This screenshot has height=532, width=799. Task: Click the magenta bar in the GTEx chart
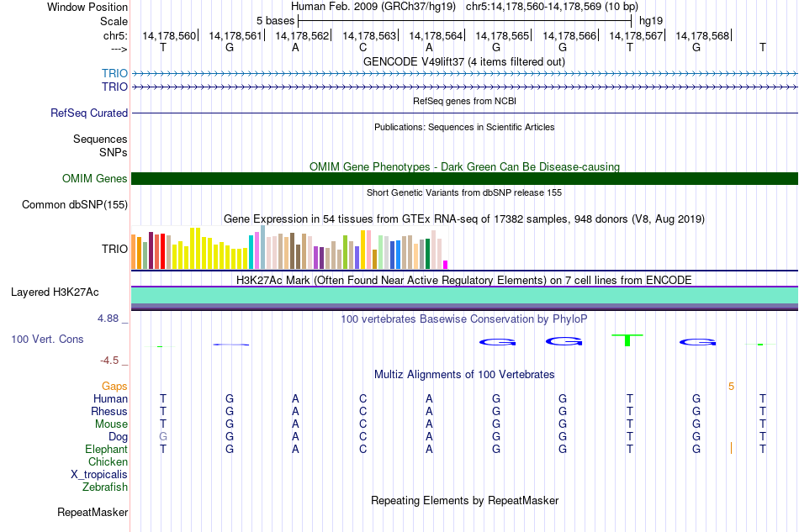click(x=446, y=265)
